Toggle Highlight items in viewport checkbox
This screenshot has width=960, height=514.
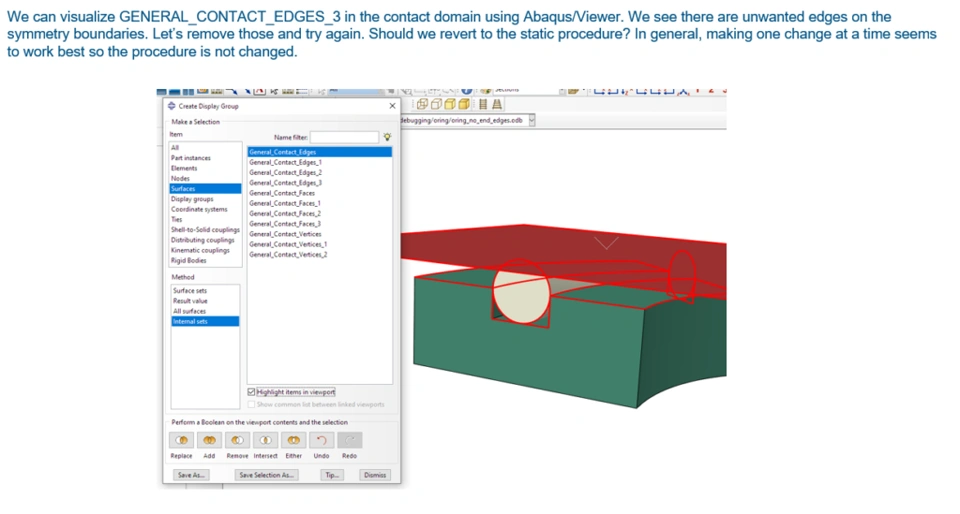coord(251,392)
